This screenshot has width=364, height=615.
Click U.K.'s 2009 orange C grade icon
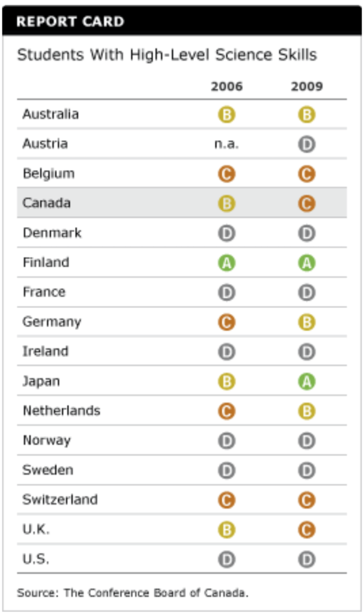coord(306,530)
